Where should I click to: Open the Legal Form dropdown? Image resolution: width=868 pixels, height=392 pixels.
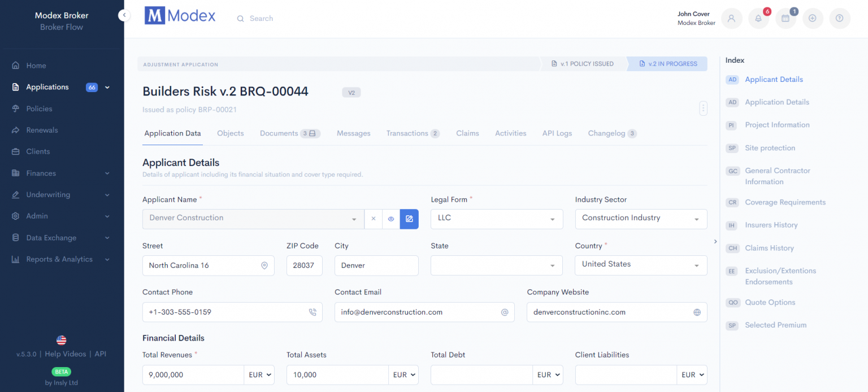coord(496,219)
